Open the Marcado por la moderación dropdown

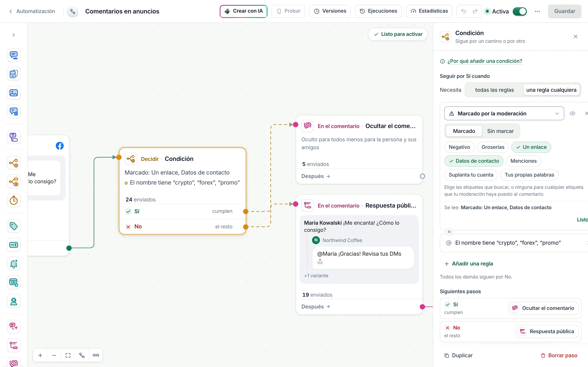tap(504, 113)
